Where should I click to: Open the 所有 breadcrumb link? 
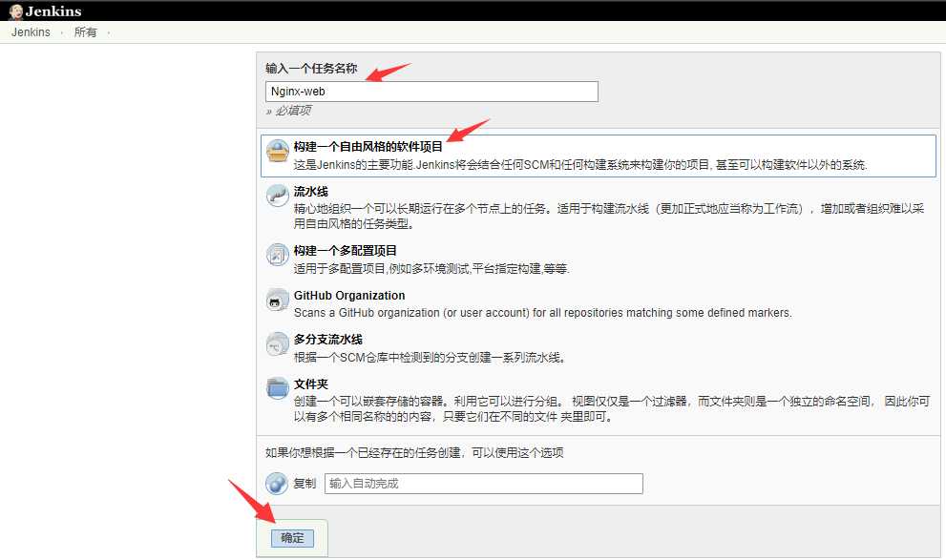pos(85,32)
